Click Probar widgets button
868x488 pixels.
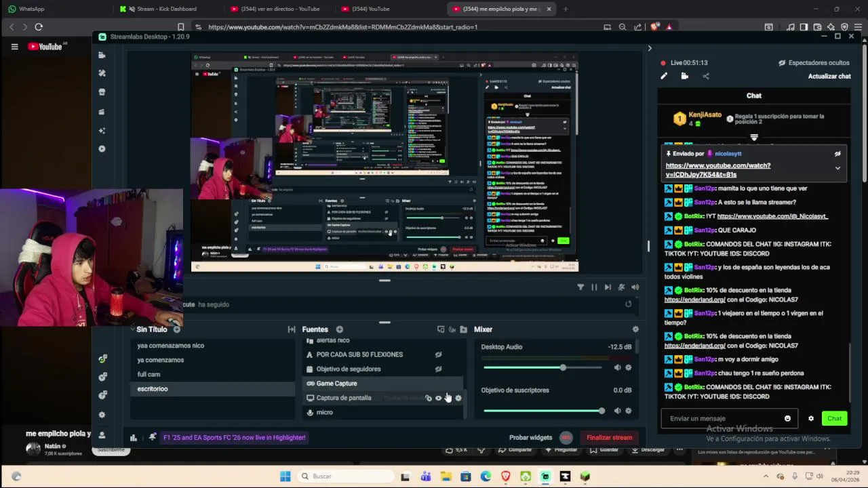click(530, 437)
